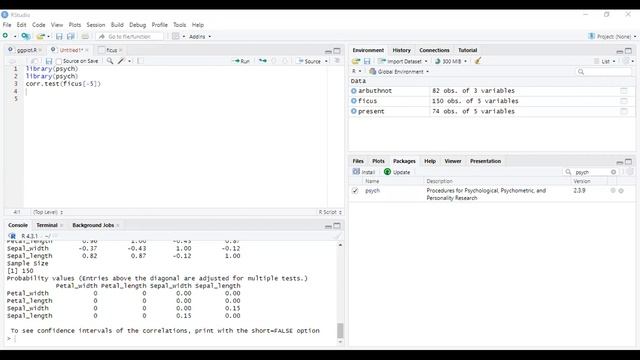Click the Go to file/function field
The image size is (640, 360).
tap(130, 36)
